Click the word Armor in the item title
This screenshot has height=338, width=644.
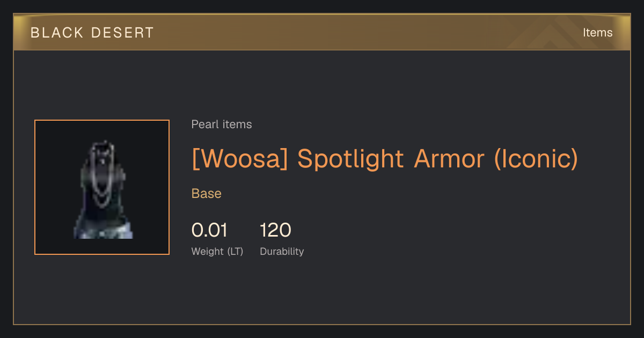449,158
